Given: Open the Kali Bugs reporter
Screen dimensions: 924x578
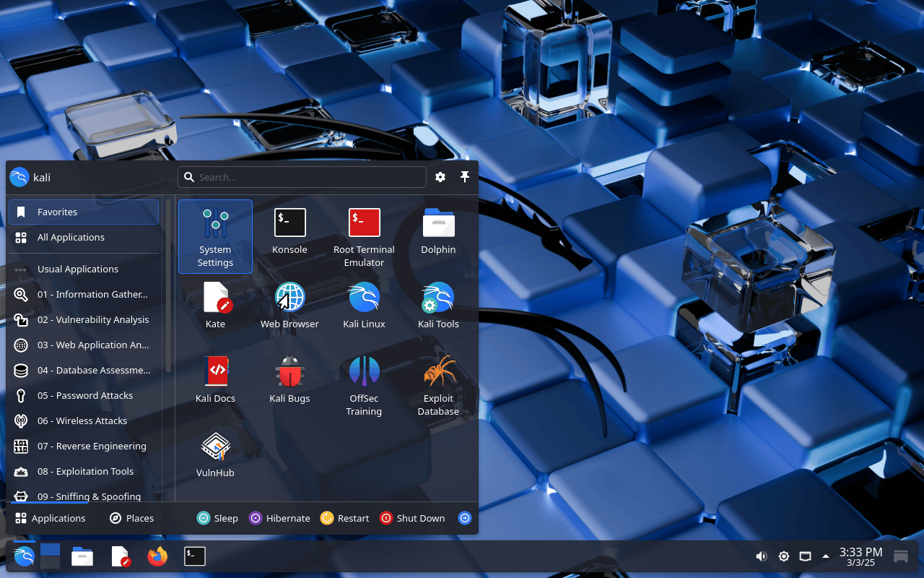Looking at the screenshot, I should point(289,379).
